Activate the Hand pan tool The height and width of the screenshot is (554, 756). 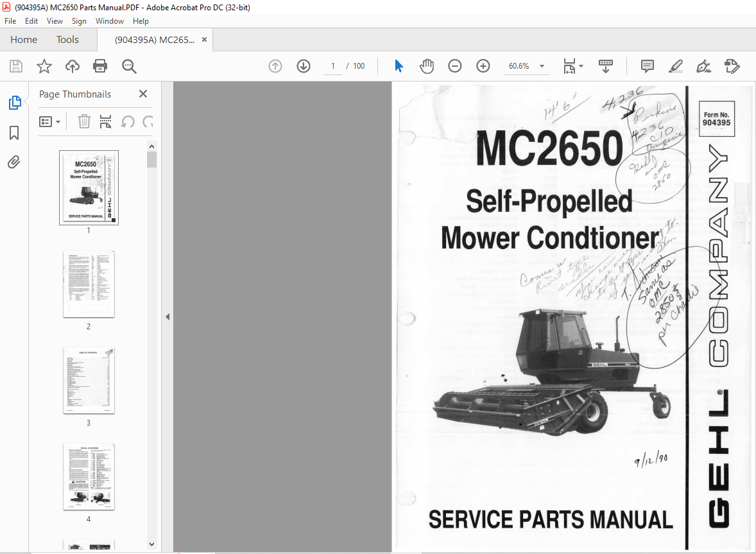point(427,66)
